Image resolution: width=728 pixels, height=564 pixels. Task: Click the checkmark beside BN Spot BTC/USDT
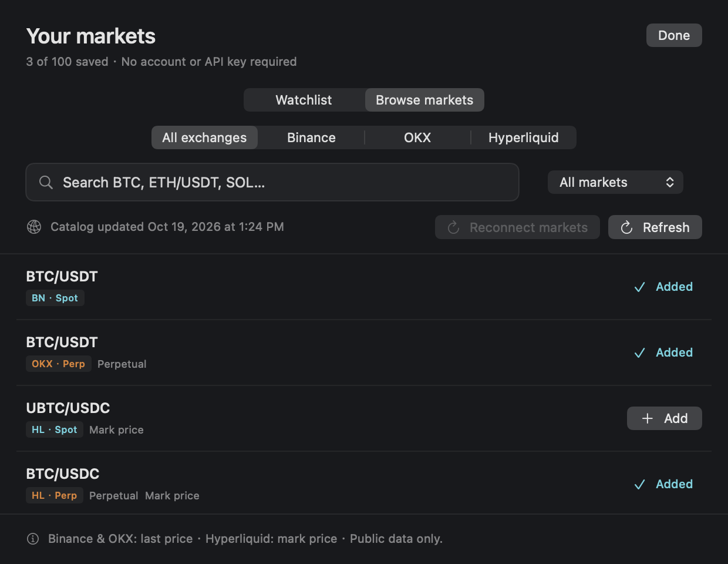click(x=639, y=287)
